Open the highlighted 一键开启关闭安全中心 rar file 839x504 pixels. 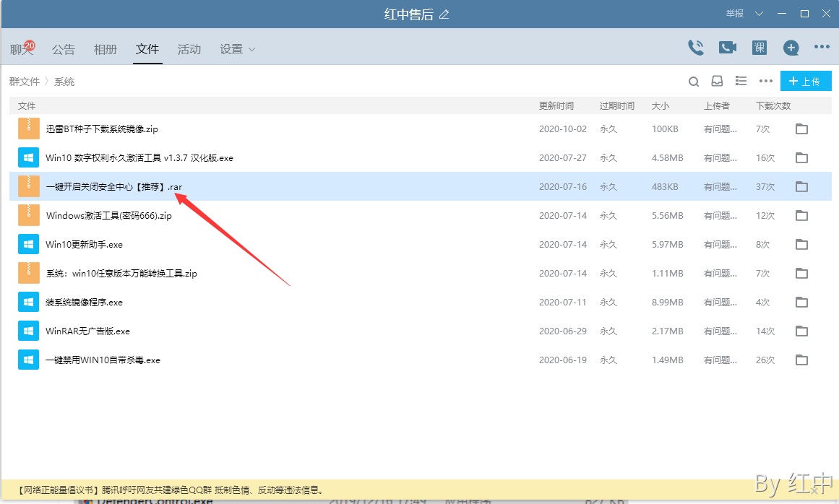(108, 186)
